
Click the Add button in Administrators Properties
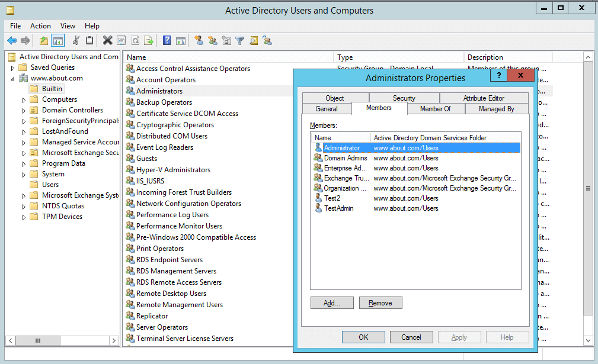pyautogui.click(x=332, y=302)
